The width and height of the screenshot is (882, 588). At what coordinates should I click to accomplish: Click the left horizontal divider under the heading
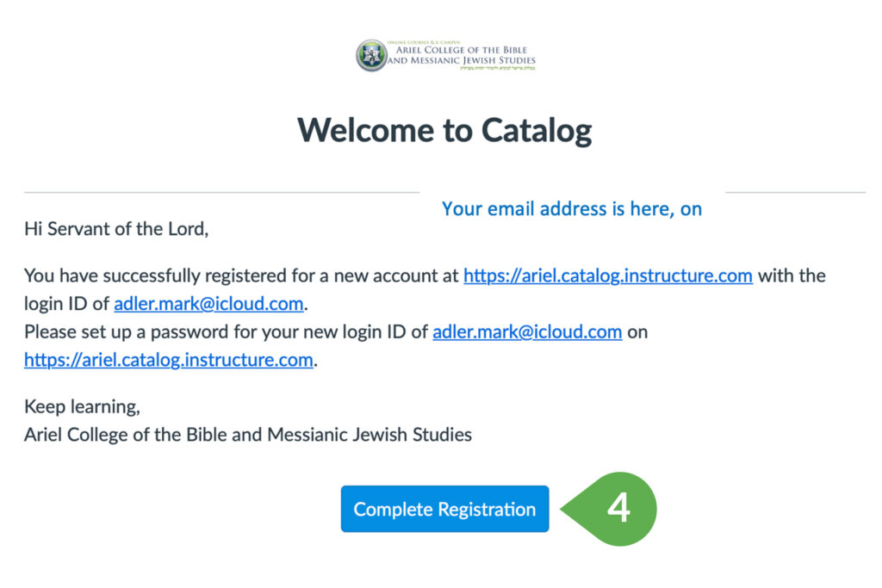[221, 192]
